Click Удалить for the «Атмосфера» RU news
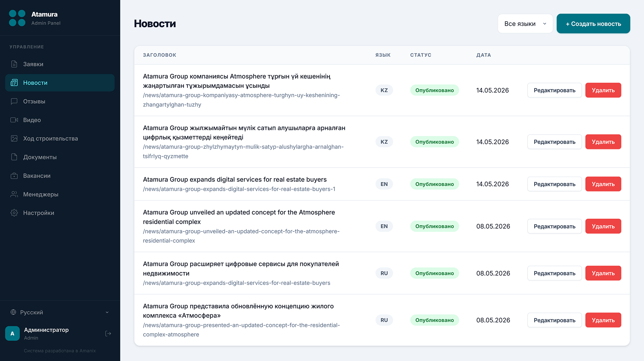 click(x=603, y=320)
